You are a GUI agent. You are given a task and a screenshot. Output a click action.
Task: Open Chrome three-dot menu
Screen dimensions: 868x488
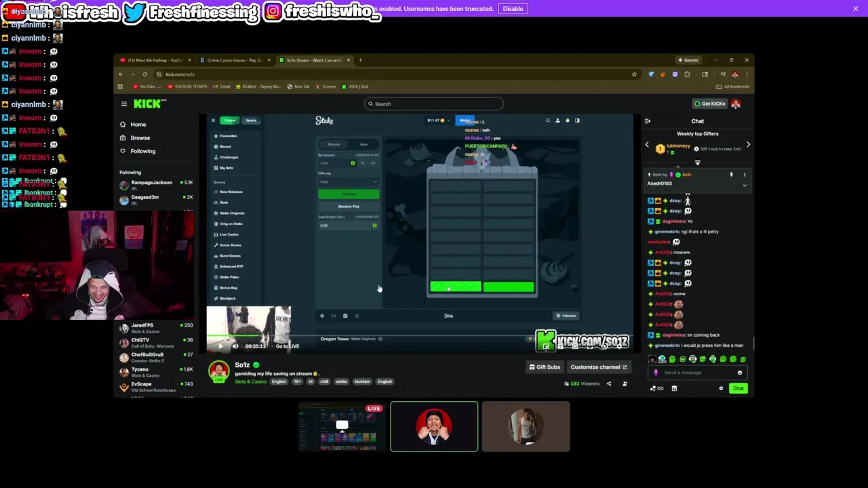click(x=747, y=75)
